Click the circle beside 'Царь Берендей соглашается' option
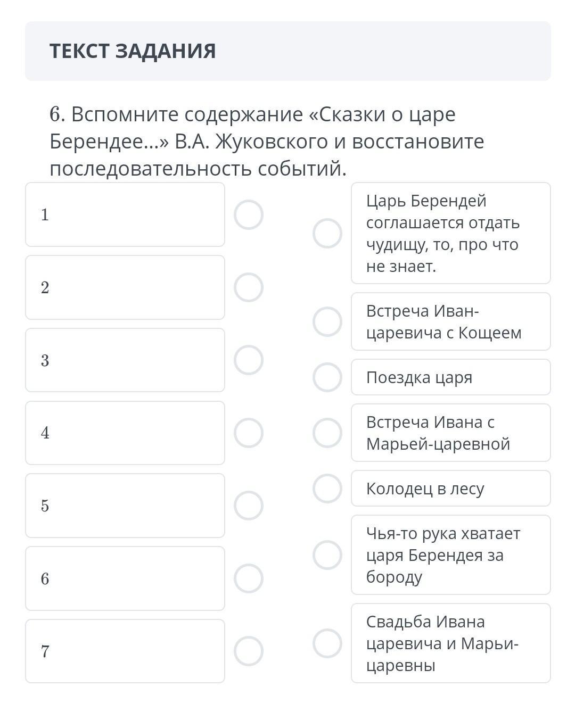575x728 pixels. point(327,233)
